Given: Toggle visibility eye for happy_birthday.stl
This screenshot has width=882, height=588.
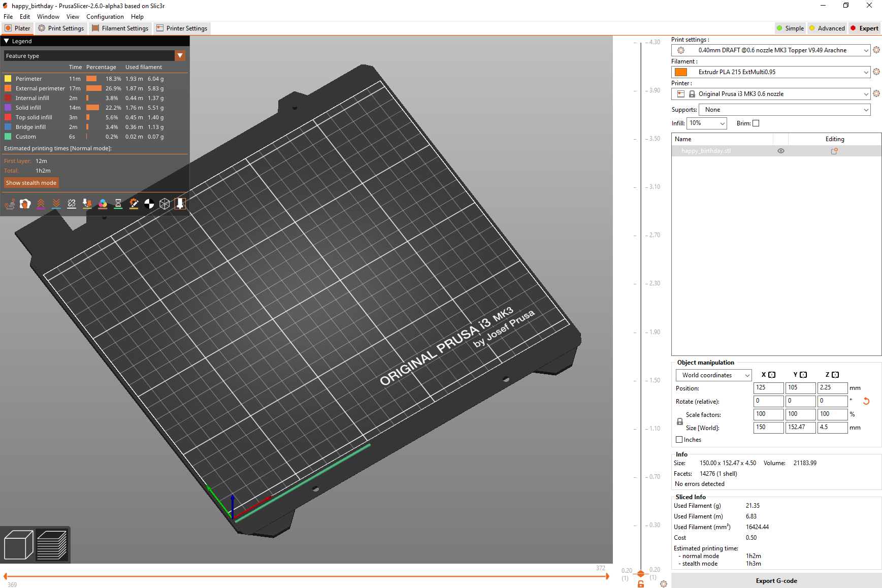Looking at the screenshot, I should 781,151.
